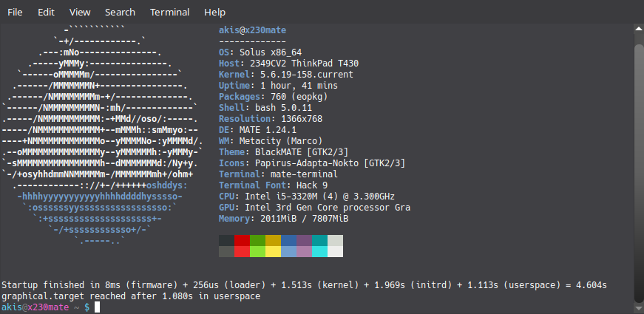Click the light blue color block
Image resolution: width=644 pixels, height=314 pixels.
pos(289,252)
